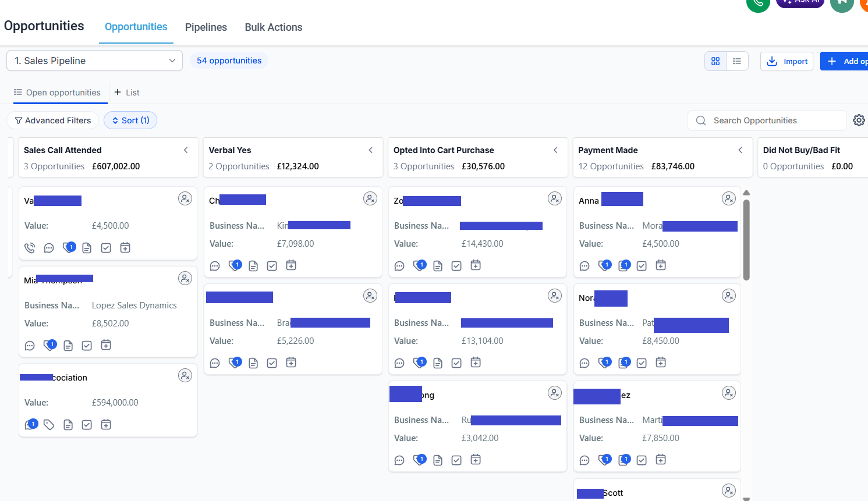This screenshot has height=501, width=868.
Task: Click the appointment calendar icon on the £14,430.00 card
Action: pyautogui.click(x=476, y=265)
